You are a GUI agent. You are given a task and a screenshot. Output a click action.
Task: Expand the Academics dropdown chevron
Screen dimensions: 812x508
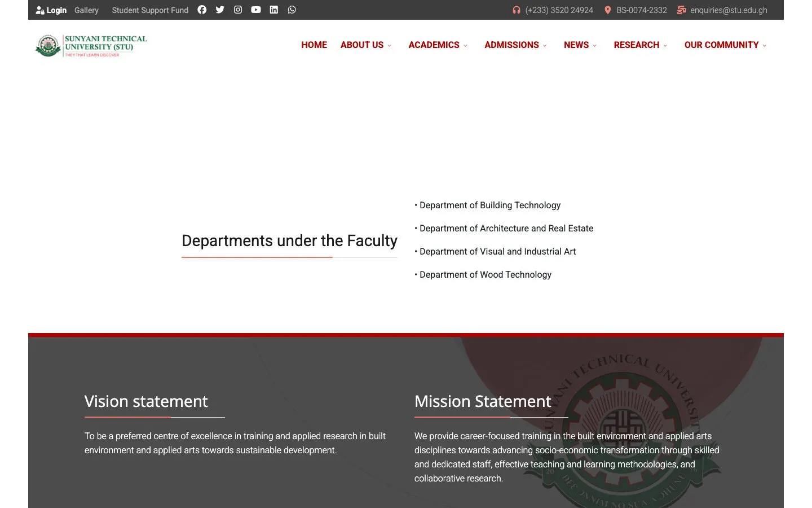(465, 46)
